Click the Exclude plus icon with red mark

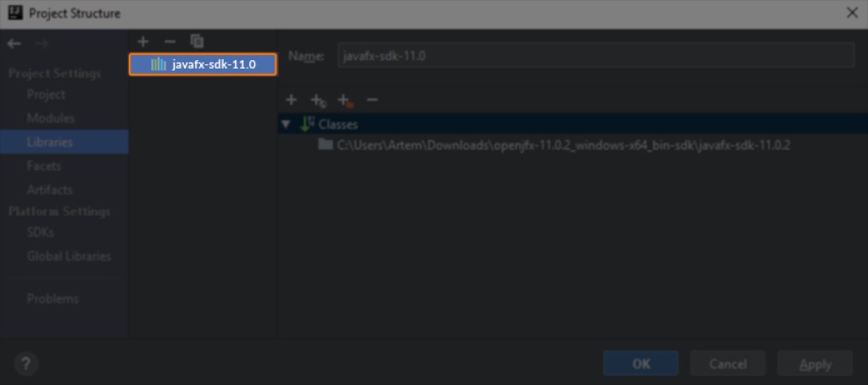(x=344, y=101)
